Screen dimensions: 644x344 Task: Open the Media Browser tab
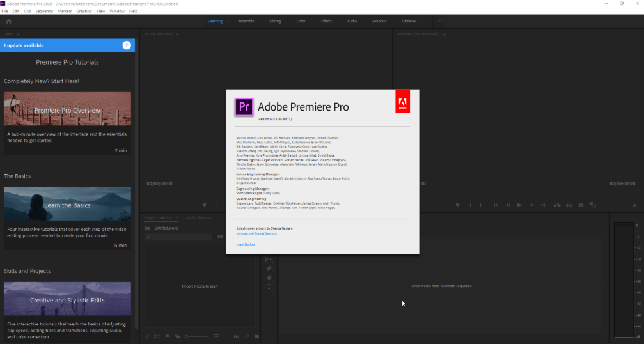tap(198, 218)
